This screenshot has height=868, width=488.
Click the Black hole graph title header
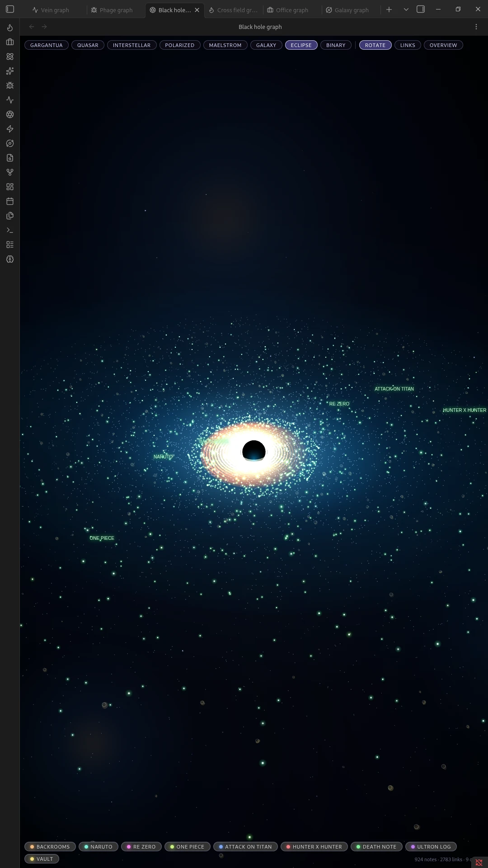[260, 27]
